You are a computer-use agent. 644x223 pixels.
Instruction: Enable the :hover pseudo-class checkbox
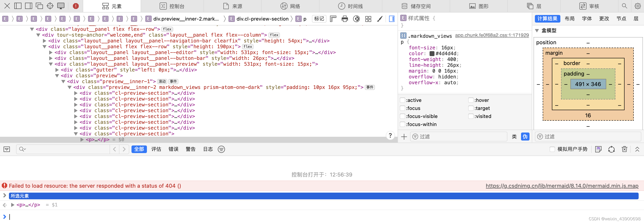tap(471, 100)
